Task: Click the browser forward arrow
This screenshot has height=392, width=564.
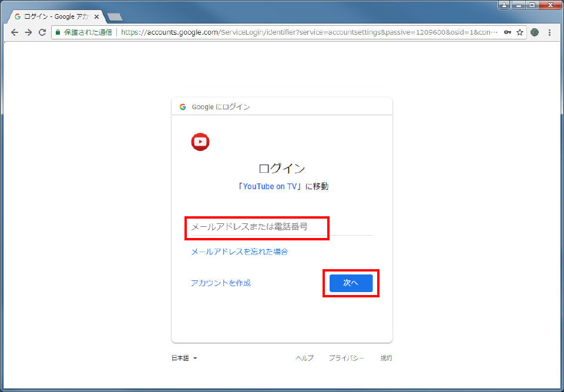Action: point(28,32)
